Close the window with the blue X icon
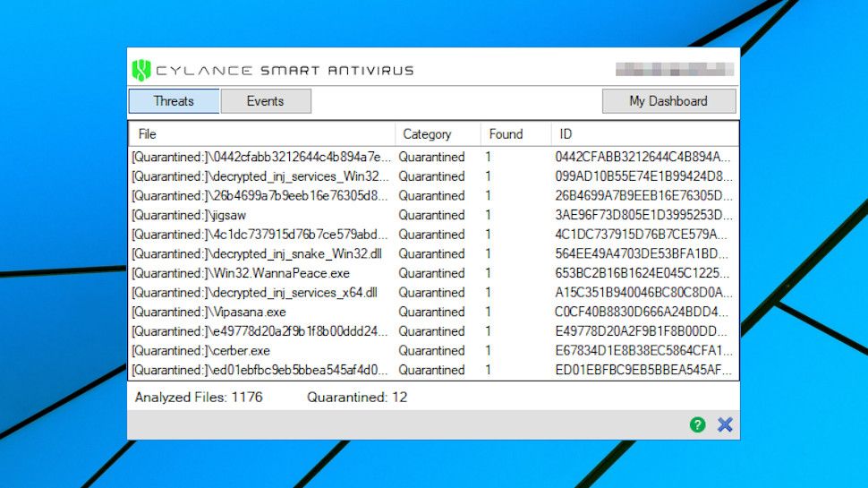 [725, 424]
